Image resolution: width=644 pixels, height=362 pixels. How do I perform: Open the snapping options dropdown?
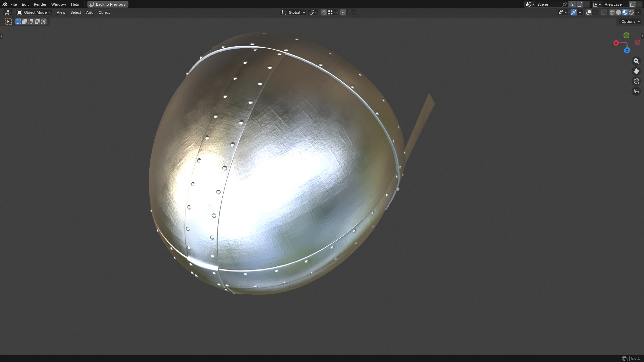(x=332, y=12)
